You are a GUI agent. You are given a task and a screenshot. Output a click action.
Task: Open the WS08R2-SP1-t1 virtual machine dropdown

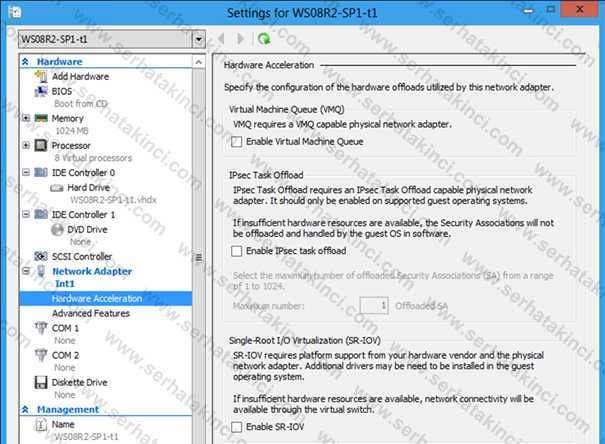coord(198,39)
